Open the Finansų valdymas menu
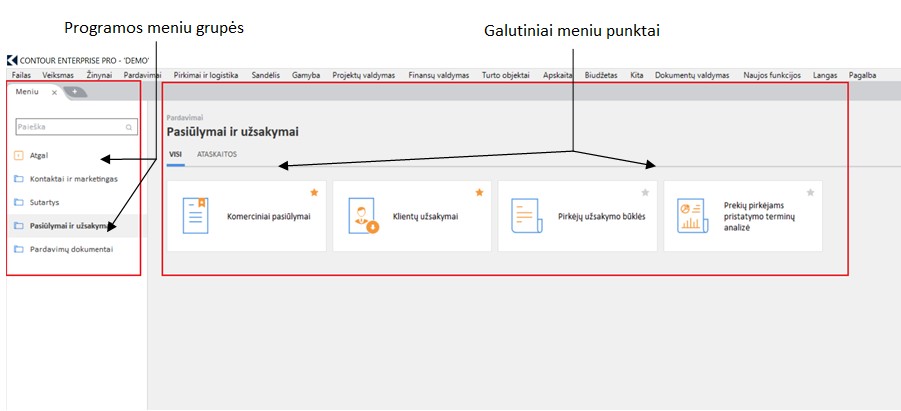Image resolution: width=901 pixels, height=411 pixels. tap(439, 75)
